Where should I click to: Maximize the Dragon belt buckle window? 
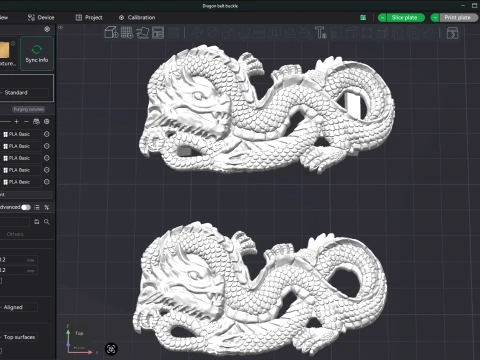point(475,5)
